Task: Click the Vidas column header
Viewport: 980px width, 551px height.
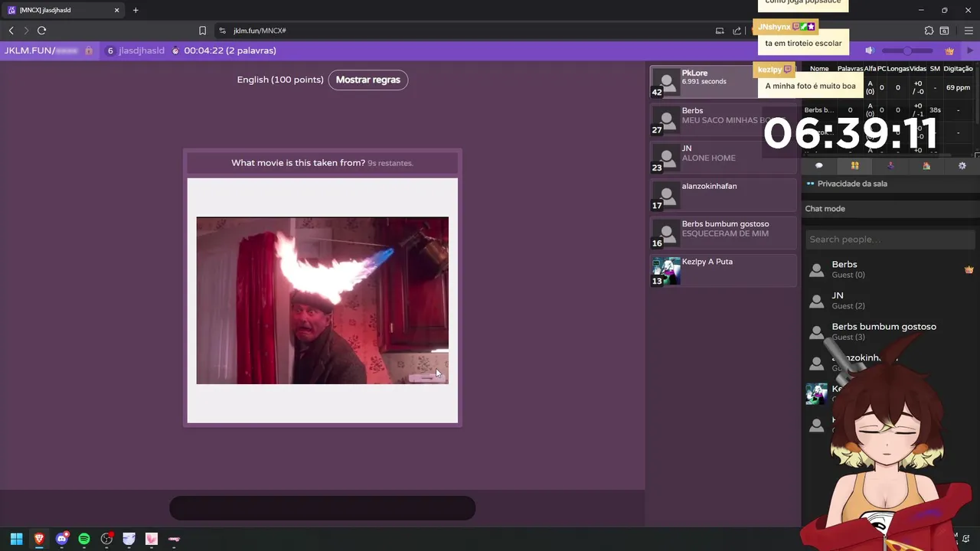Action: click(918, 69)
